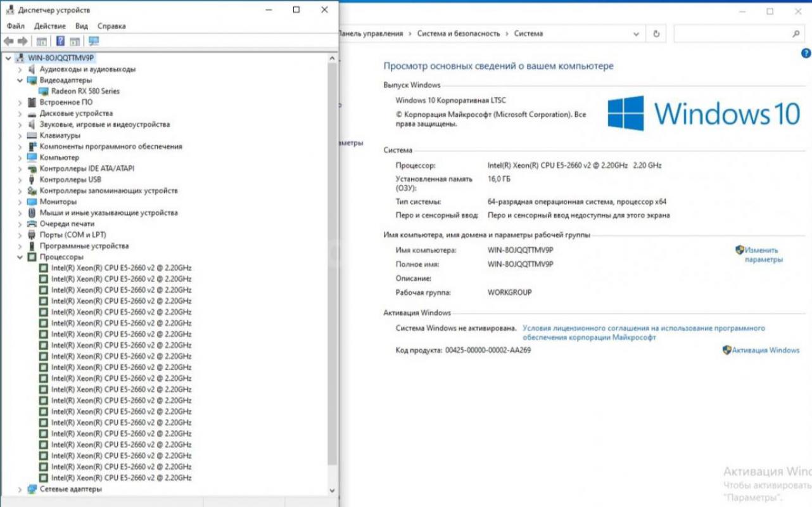Click the icon beside Компоненты программного обеспечения
Image resolution: width=812 pixels, height=507 pixels.
[x=32, y=146]
